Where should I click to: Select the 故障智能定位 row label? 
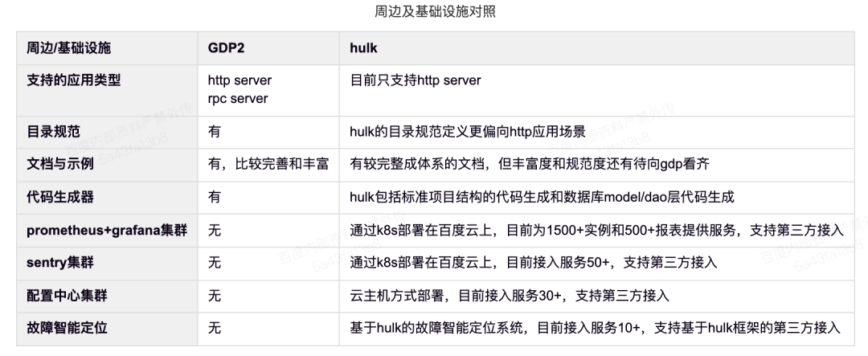click(x=67, y=328)
